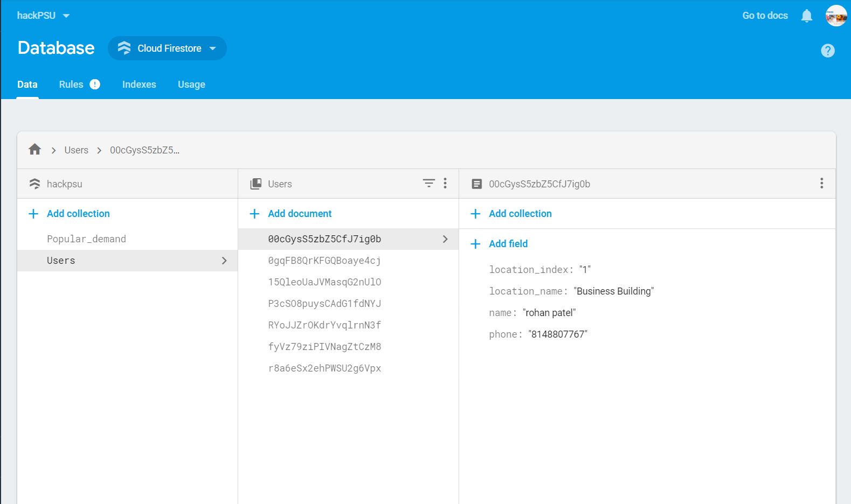The width and height of the screenshot is (851, 504).
Task: Select the Users collection row
Action: click(x=127, y=261)
